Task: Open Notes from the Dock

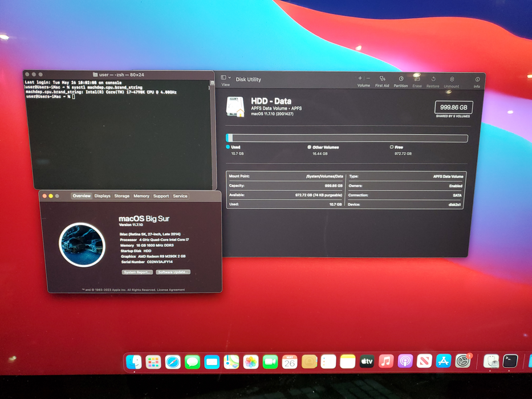Action: pos(347,362)
